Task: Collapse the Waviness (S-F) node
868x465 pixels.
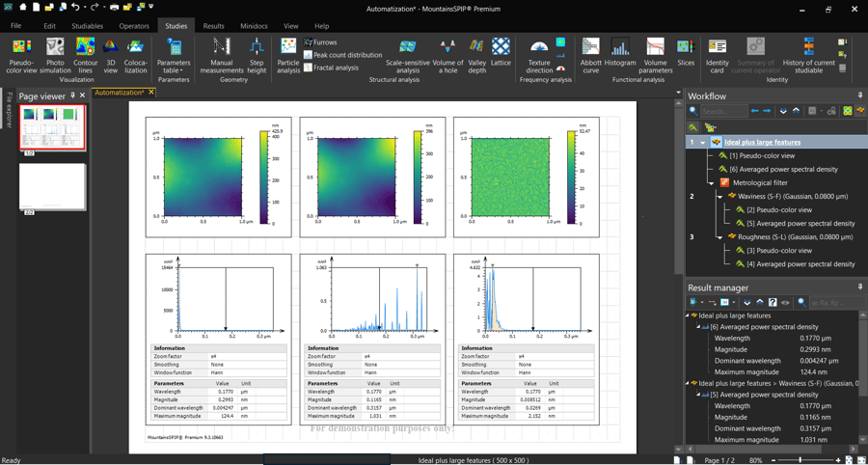Action: [x=719, y=196]
